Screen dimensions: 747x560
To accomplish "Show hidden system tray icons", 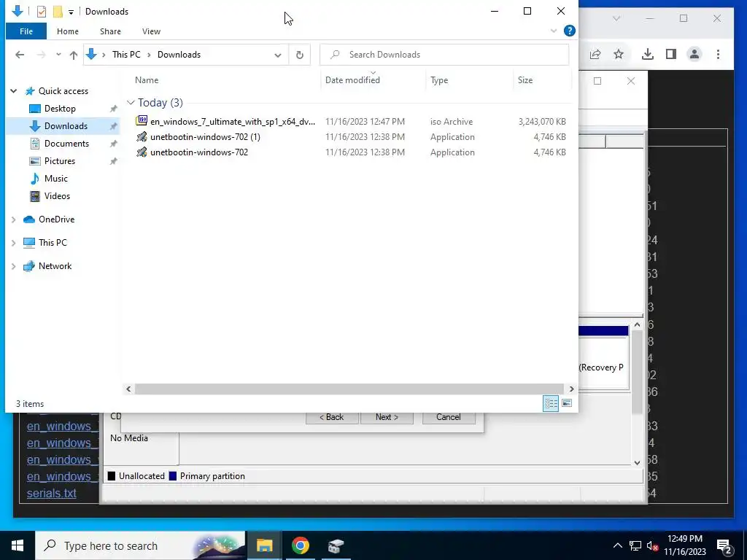I will tap(617, 545).
